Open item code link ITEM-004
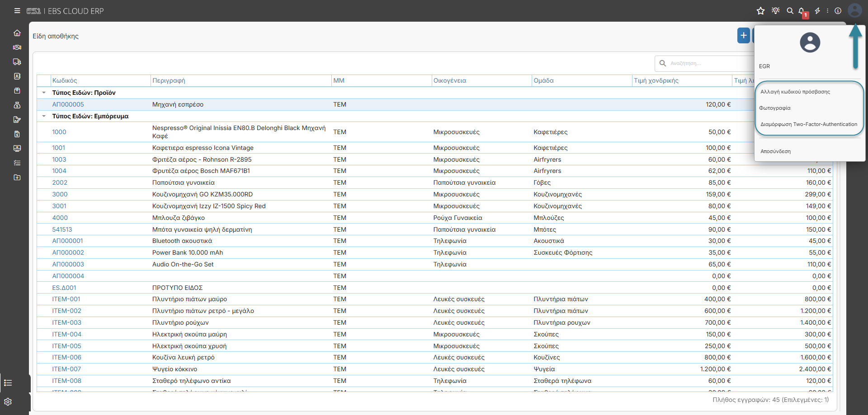Screen dimensions: 868x415 (x=67, y=334)
